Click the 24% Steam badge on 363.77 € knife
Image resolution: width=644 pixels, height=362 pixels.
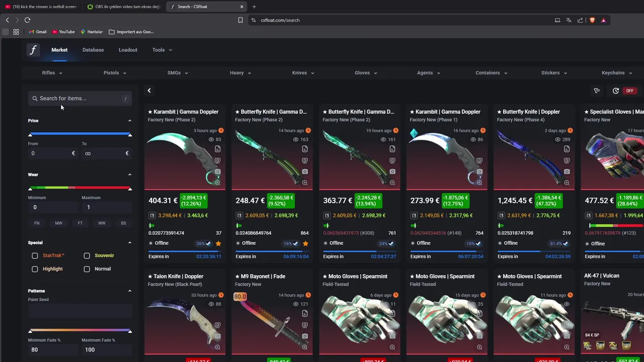tap(386, 244)
